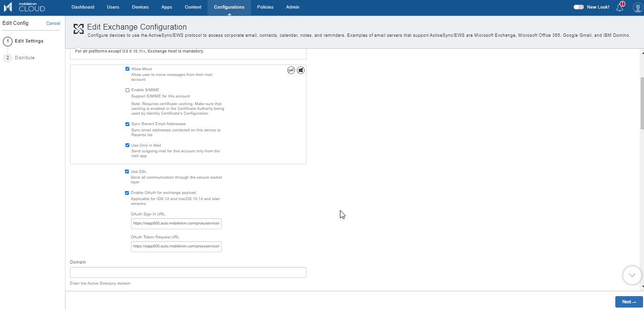
Task: Uncheck Sync Recent Email Addresses
Action: pos(128,124)
